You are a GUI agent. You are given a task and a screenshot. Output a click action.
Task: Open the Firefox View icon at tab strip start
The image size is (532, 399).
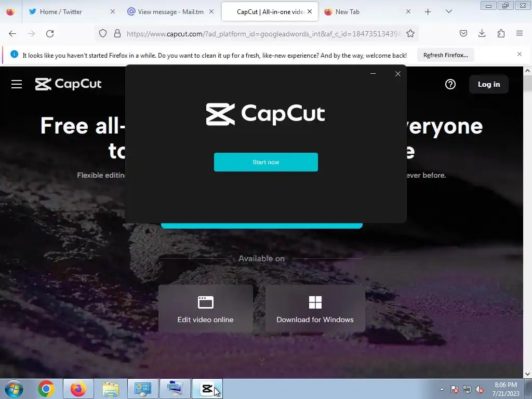10,12
